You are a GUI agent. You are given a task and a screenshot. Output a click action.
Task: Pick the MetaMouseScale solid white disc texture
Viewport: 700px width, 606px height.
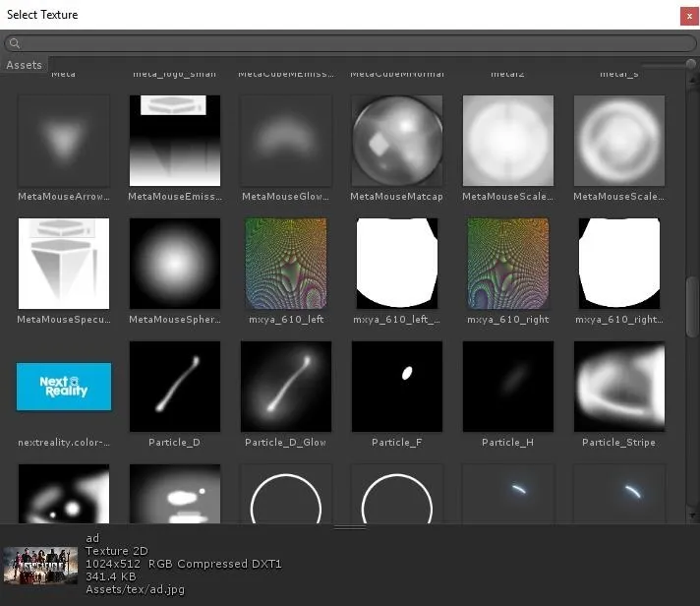[508, 141]
